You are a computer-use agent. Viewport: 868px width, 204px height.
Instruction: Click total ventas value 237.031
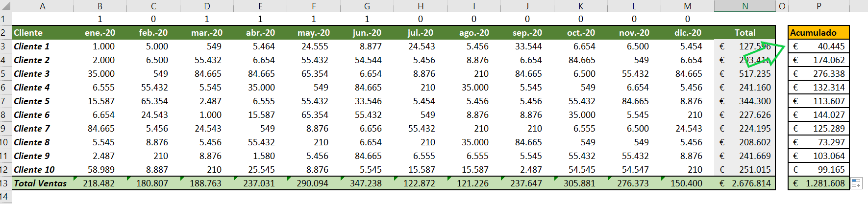pos(260,183)
